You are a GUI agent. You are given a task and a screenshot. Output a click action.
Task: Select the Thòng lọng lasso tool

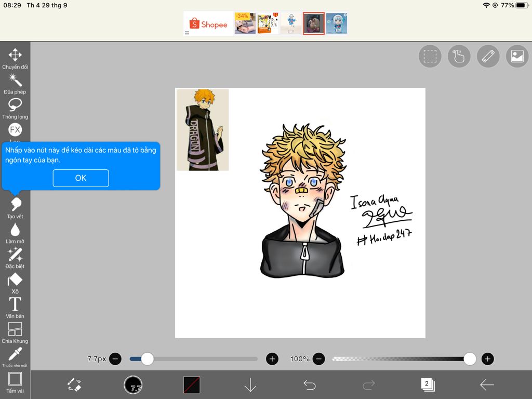pyautogui.click(x=15, y=109)
